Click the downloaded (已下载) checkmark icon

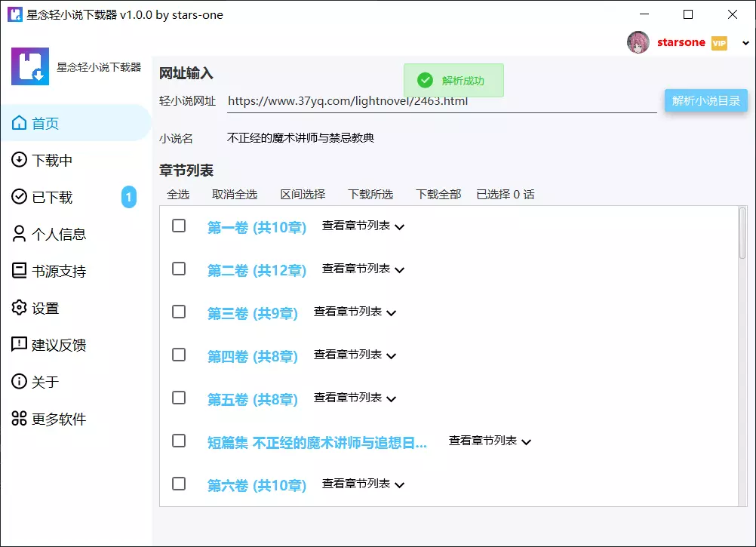click(19, 197)
